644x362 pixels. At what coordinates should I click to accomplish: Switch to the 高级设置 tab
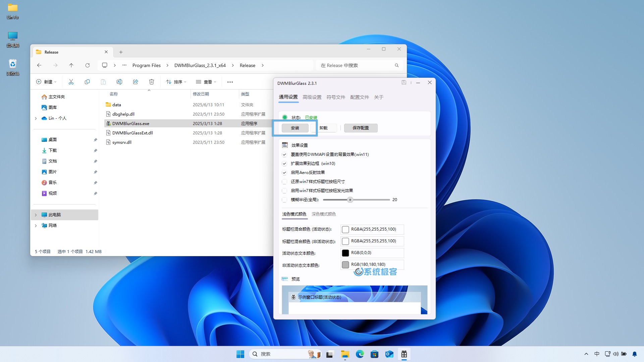tap(312, 97)
